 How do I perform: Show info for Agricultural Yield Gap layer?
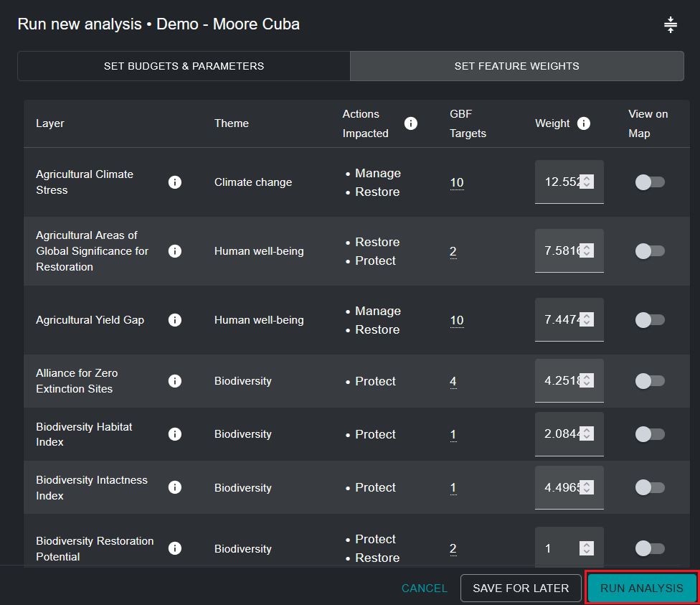(x=174, y=320)
